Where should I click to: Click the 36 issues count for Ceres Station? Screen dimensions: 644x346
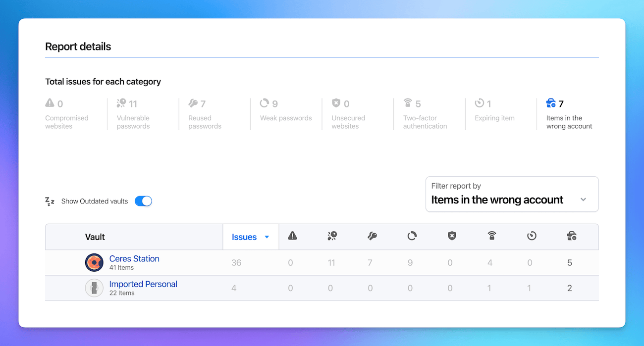(x=236, y=263)
